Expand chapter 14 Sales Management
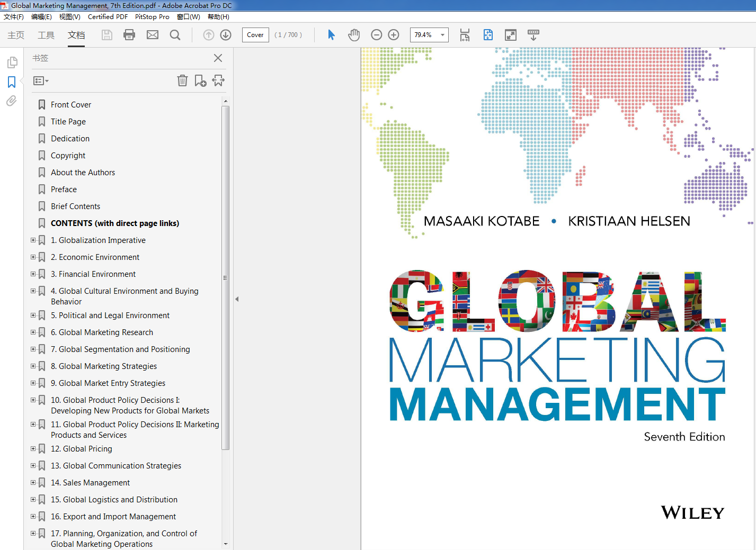 click(x=33, y=483)
